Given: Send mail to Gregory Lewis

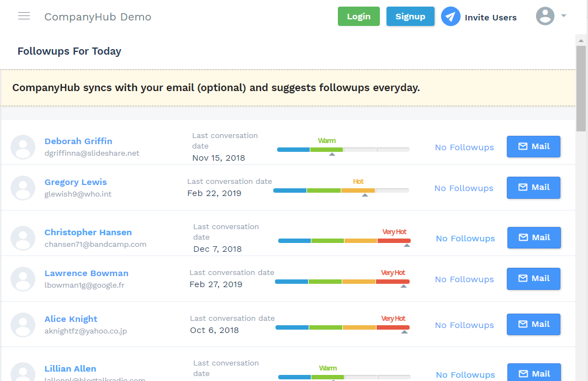Looking at the screenshot, I should tap(533, 187).
